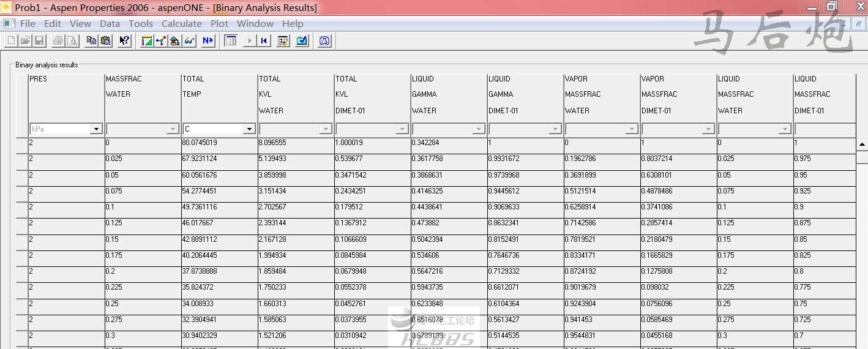Open units dropdown under TOTAL KVL WATER
The width and height of the screenshot is (868, 349).
(326, 129)
